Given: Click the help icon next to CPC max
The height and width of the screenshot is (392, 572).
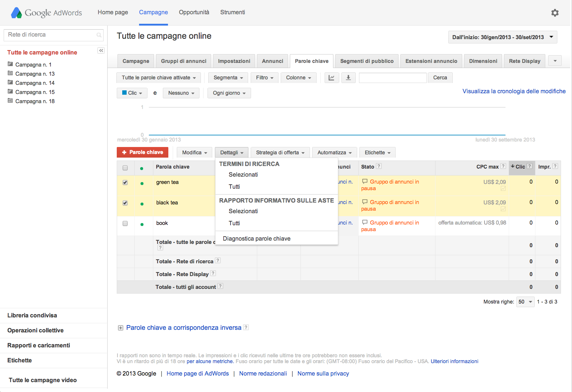Looking at the screenshot, I should coord(503,166).
